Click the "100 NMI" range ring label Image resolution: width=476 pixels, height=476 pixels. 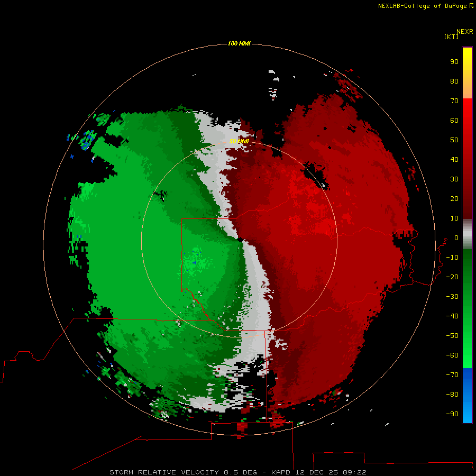(239, 44)
